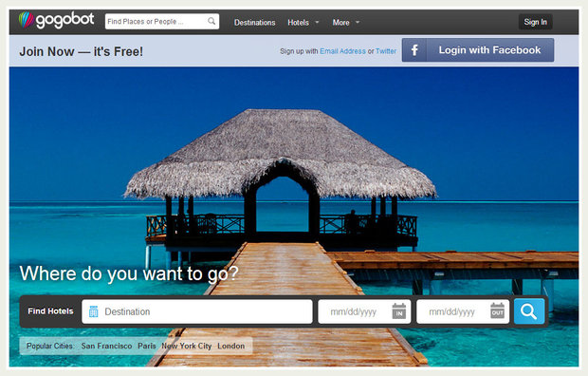This screenshot has height=376, width=588.
Task: Open the check-out calendar icon
Action: click(497, 311)
